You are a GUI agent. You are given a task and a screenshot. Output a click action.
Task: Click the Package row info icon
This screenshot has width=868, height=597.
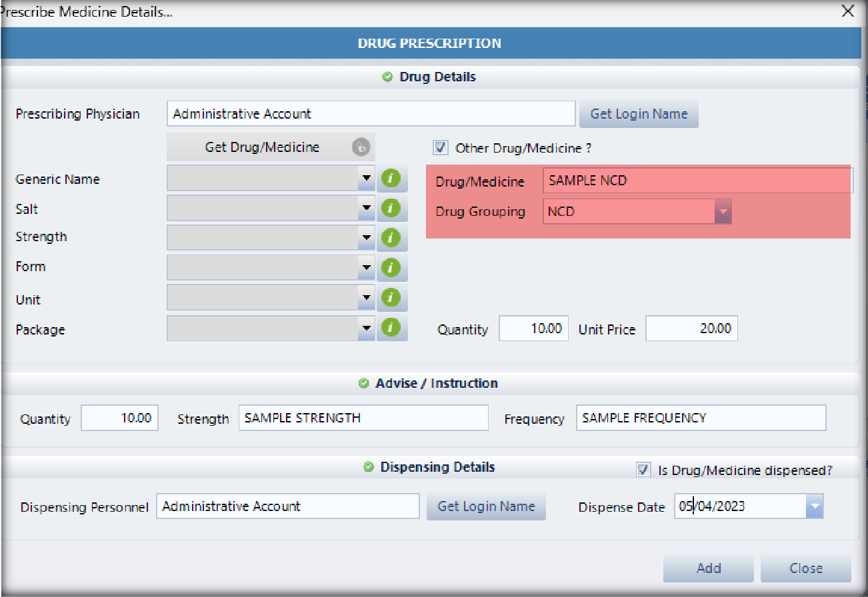pos(392,328)
